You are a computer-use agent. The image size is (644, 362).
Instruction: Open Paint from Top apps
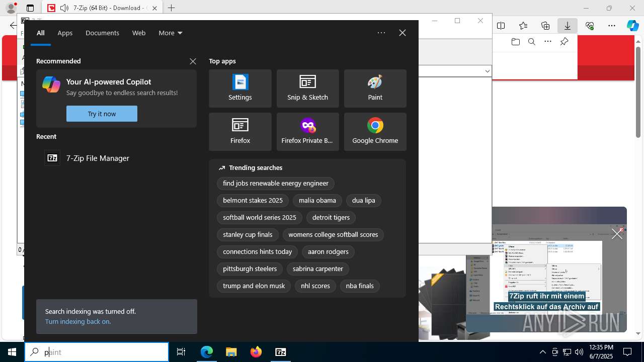[375, 88]
